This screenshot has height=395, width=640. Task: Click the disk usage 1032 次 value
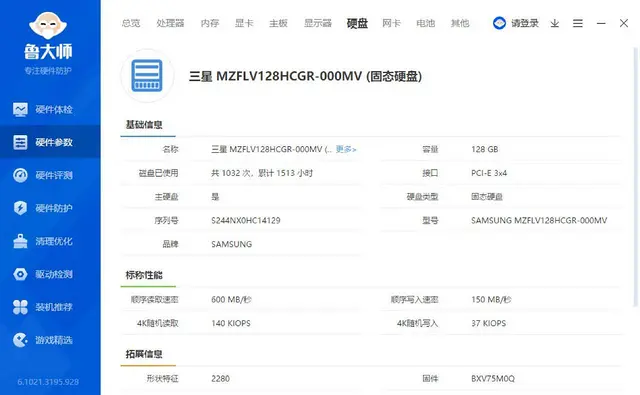tap(262, 173)
